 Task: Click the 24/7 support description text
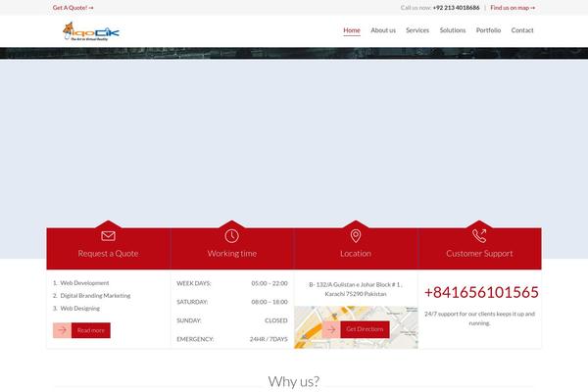tap(479, 318)
